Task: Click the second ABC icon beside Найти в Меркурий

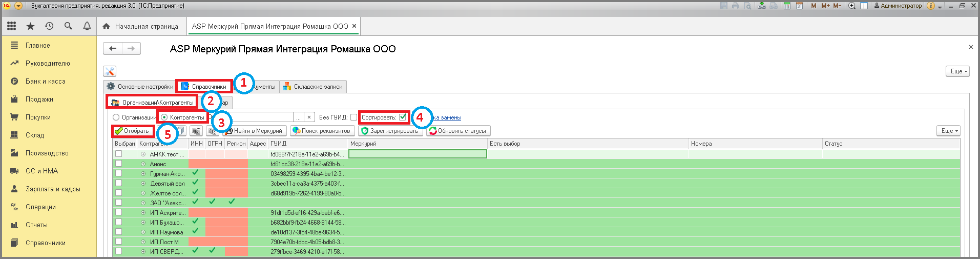Action: (213, 131)
